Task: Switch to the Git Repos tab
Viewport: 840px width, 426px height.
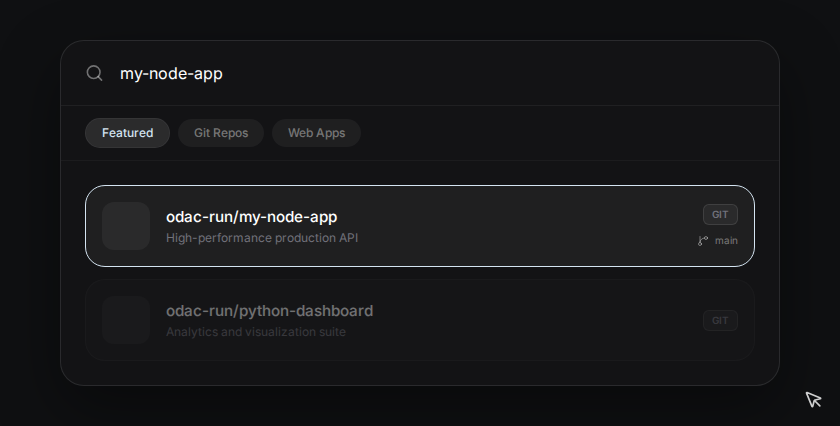Action: (221, 133)
